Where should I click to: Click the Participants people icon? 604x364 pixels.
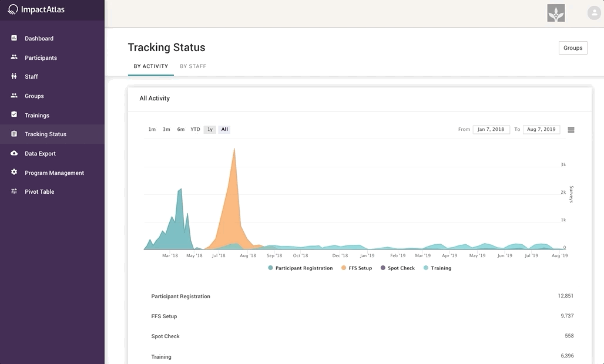14,57
